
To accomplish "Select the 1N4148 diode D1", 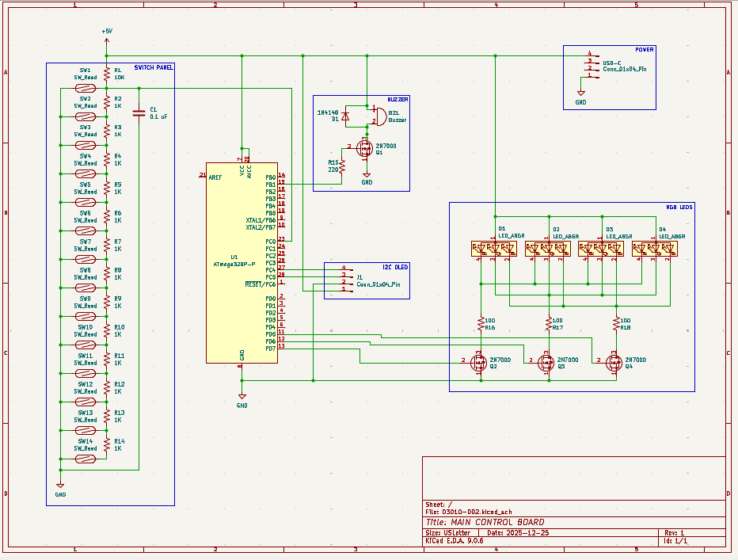I will pos(344,116).
